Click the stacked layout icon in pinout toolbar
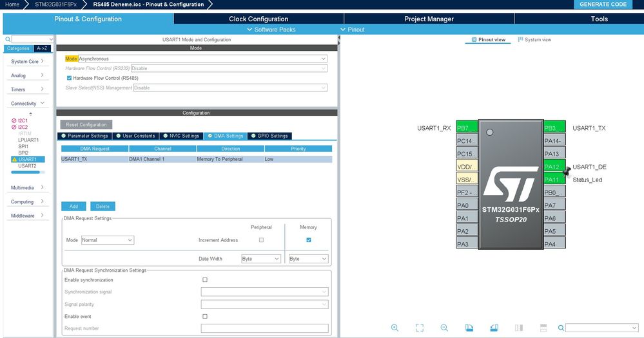The image size is (644, 338). 543,328
